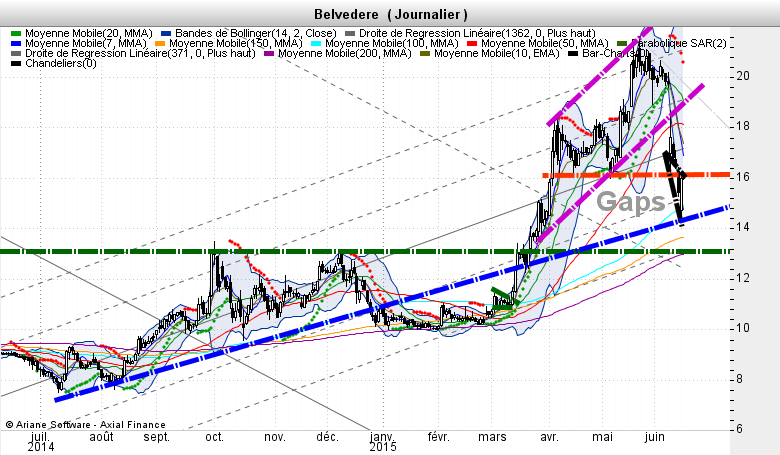Screen dimensions: 780x455
Task: Click the price label '20' on the right axis
Action: point(744,76)
